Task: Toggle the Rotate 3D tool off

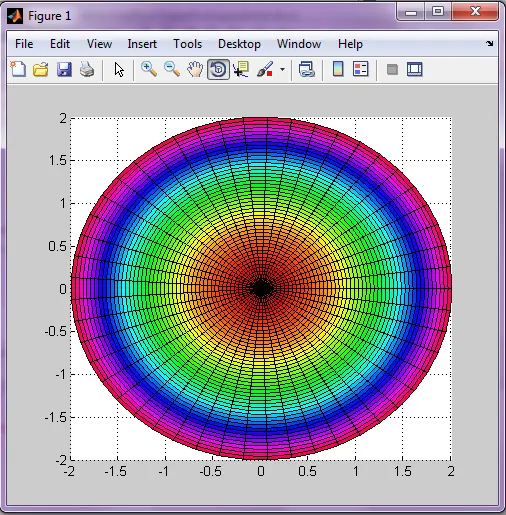Action: point(218,70)
